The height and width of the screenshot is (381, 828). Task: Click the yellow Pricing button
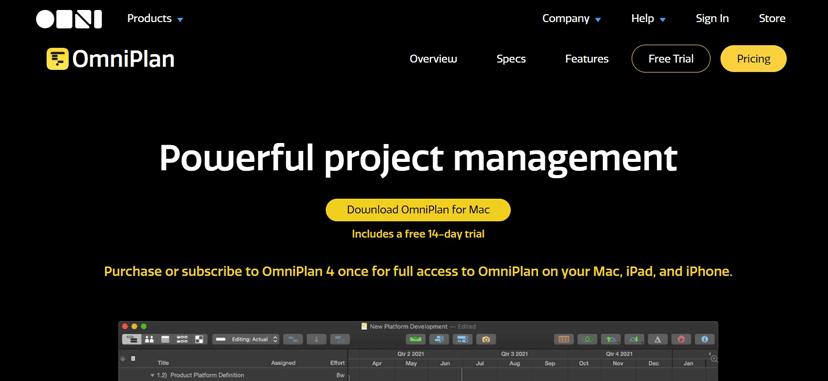(x=754, y=59)
